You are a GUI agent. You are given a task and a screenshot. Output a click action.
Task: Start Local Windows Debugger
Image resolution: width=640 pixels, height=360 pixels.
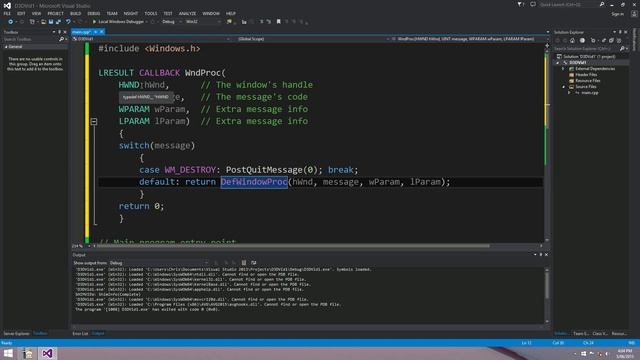pos(118,22)
